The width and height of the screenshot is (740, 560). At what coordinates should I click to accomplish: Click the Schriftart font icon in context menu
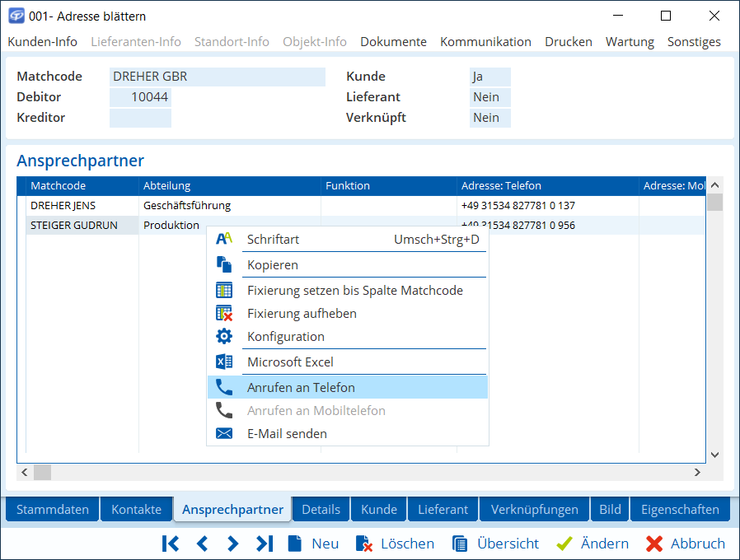click(x=224, y=239)
